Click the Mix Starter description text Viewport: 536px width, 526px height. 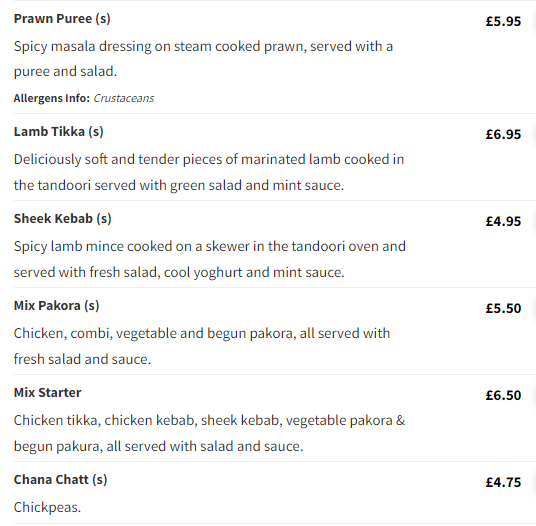pos(209,433)
